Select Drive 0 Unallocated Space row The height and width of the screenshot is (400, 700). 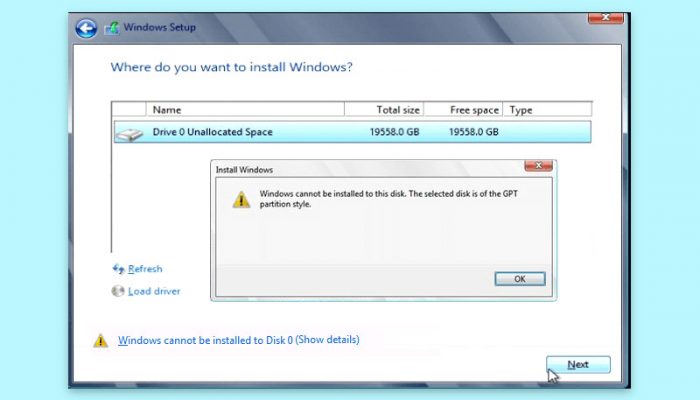click(x=352, y=132)
